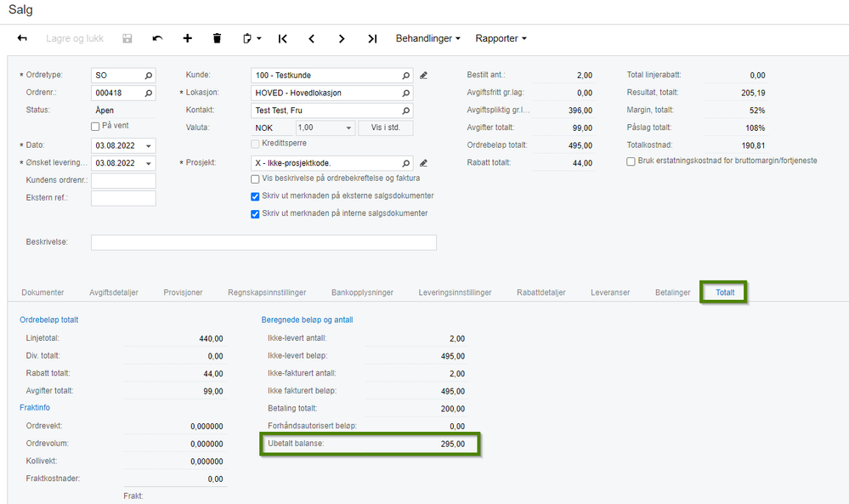Click the Fraktinfo section heading
The width and height of the screenshot is (849, 504).
(35, 408)
